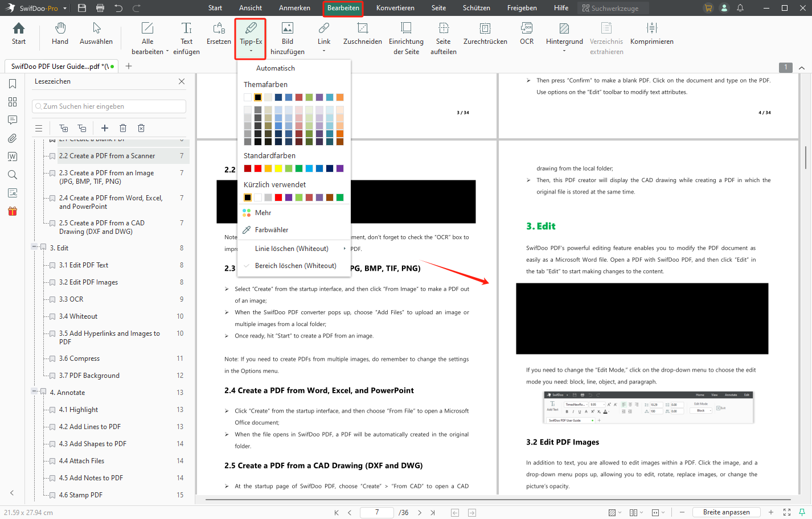Open the bookmarks sidebar panel icon
This screenshot has height=519, width=812.
click(13, 84)
